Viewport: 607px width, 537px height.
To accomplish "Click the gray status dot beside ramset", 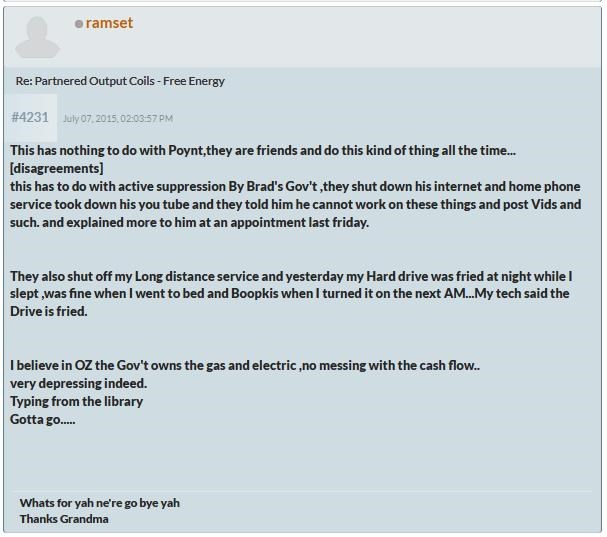I will (x=79, y=24).
